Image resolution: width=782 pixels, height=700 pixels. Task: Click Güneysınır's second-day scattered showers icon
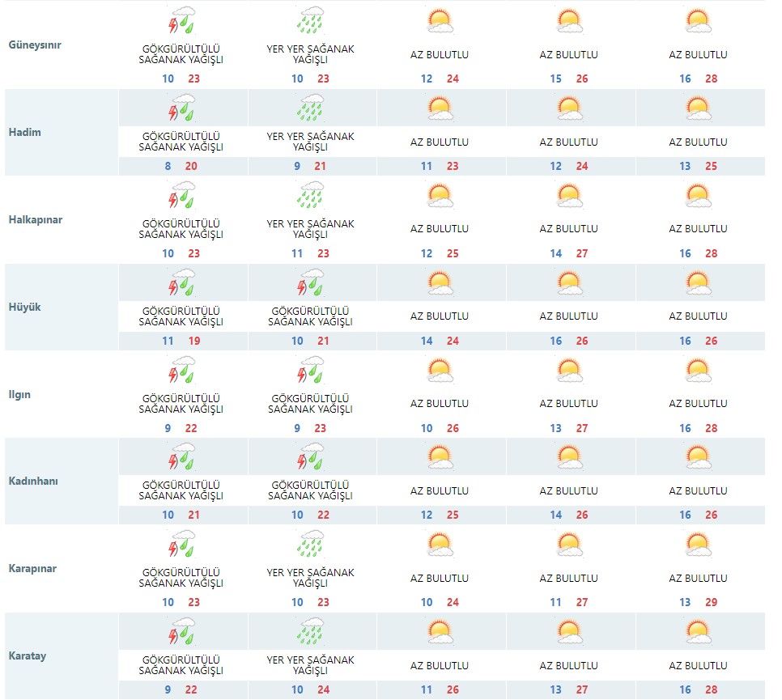[x=310, y=20]
